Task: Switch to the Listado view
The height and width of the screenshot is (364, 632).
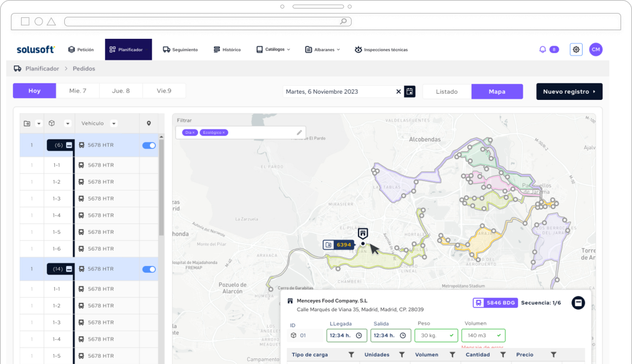Action: [446, 91]
